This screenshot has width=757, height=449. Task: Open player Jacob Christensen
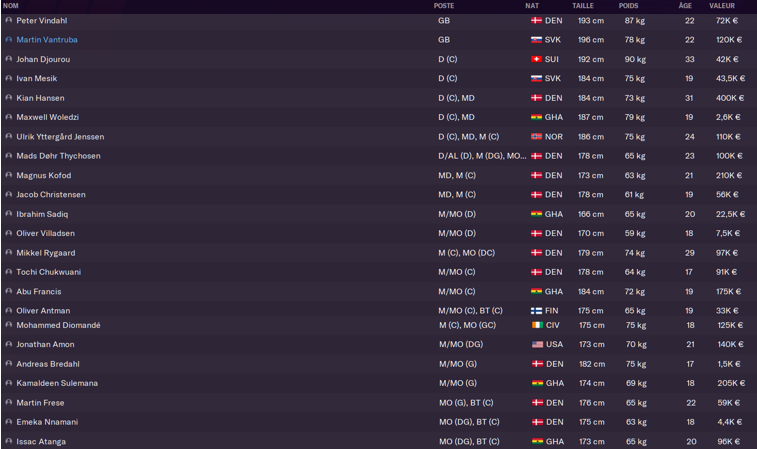point(51,195)
